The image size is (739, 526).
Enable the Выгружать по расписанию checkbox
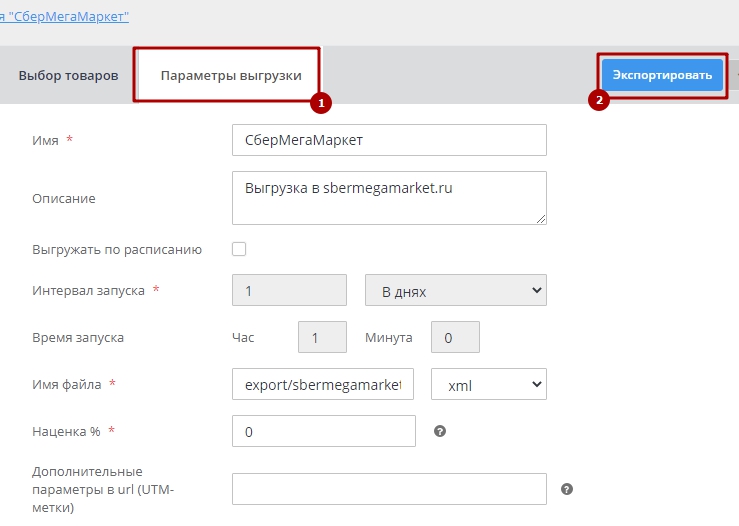(239, 249)
